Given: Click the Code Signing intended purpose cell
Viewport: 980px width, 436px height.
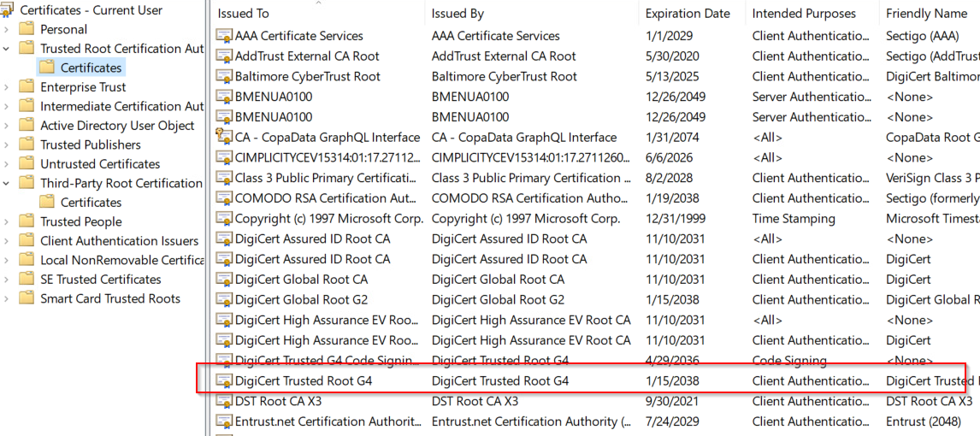Looking at the screenshot, I should click(789, 361).
